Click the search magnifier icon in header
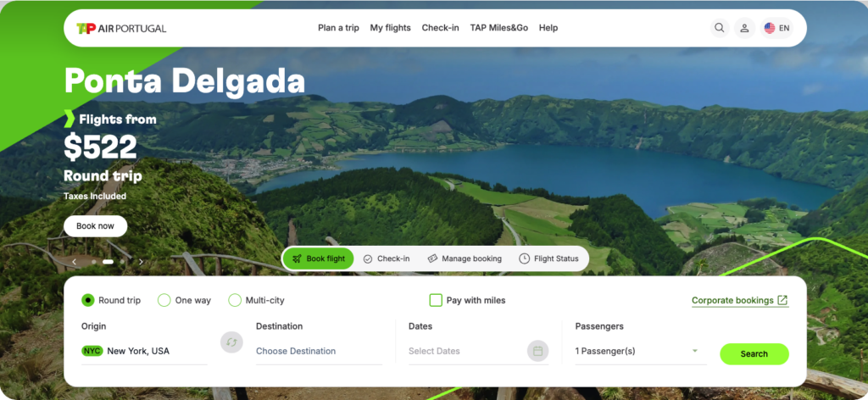The height and width of the screenshot is (400, 868). (719, 28)
